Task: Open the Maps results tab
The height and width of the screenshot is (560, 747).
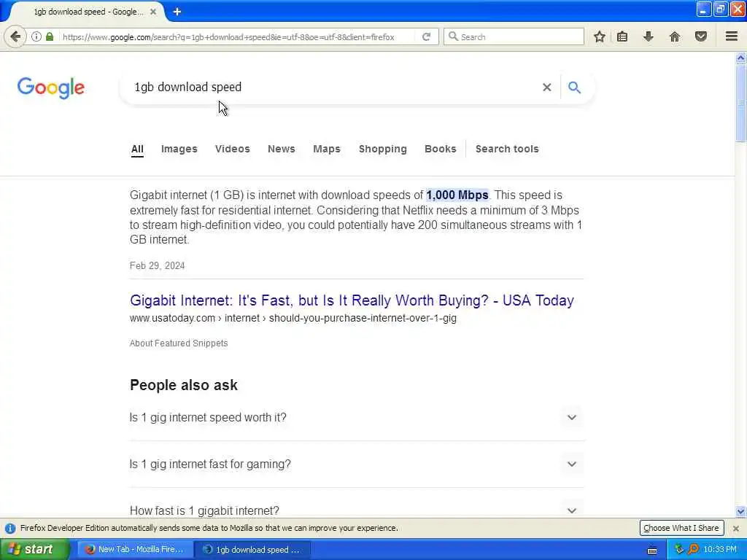Action: [x=327, y=149]
